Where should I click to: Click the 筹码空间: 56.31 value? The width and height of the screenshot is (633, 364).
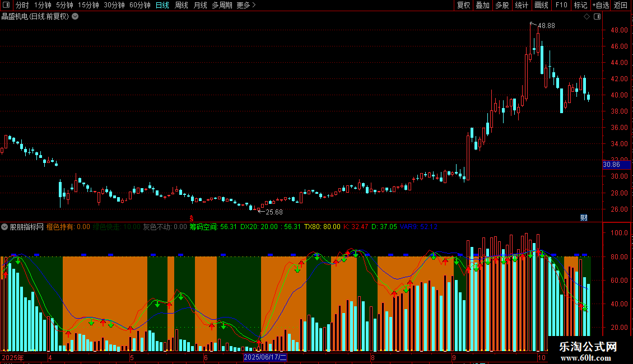click(x=213, y=227)
